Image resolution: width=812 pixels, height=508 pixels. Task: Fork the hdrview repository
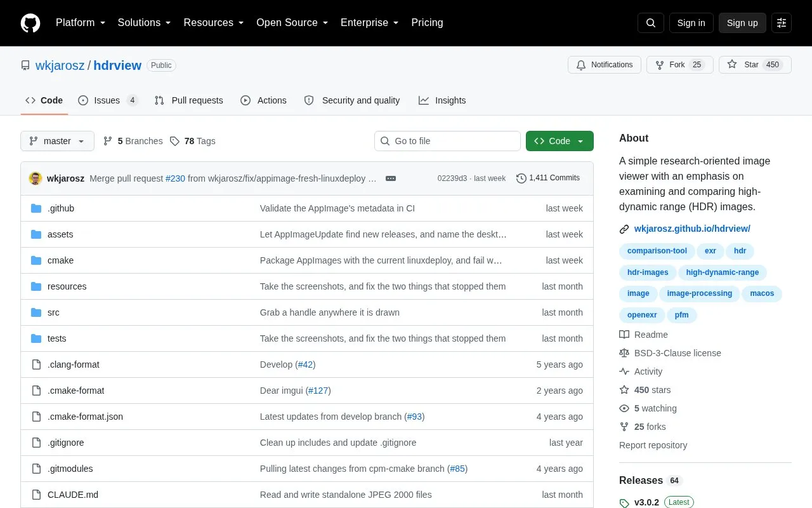pos(680,65)
